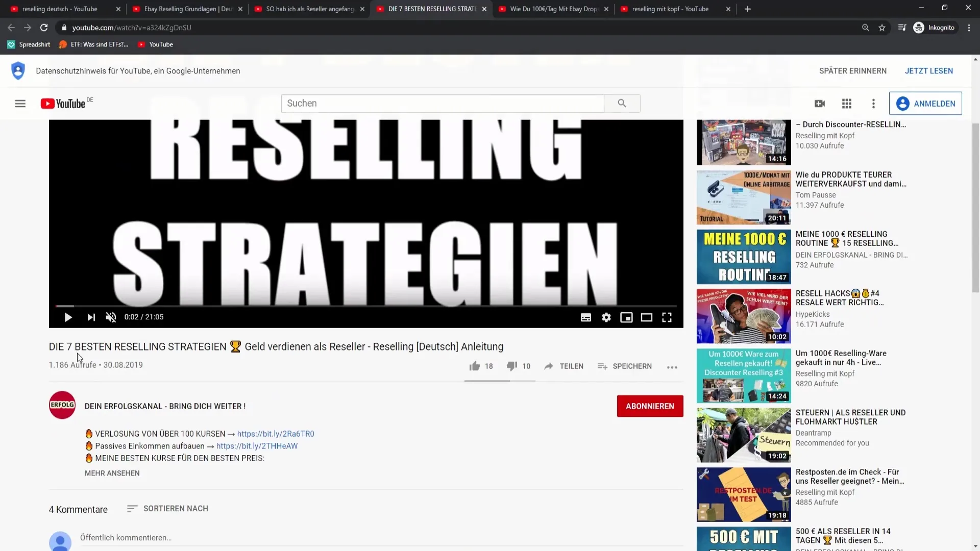This screenshot has height=551, width=980.
Task: Click the public comment input field
Action: tap(381, 538)
